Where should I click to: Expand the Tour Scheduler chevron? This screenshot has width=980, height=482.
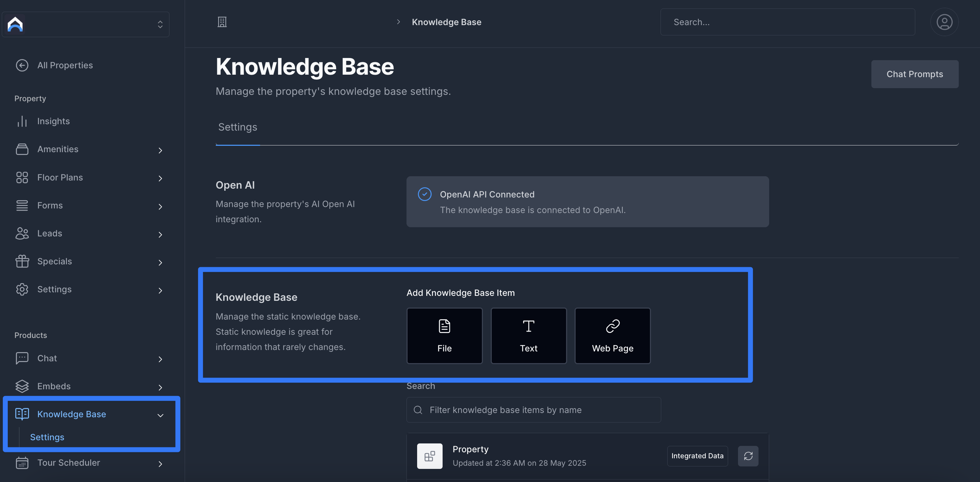(160, 464)
